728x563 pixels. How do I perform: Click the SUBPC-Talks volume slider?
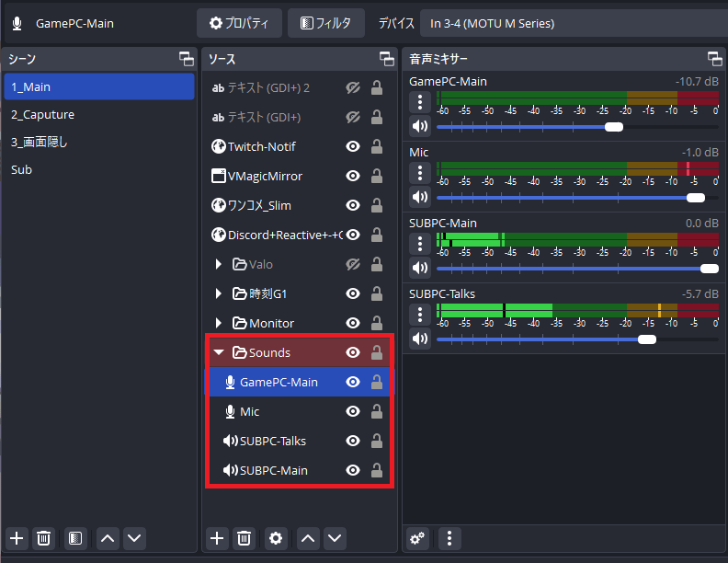pyautogui.click(x=577, y=339)
